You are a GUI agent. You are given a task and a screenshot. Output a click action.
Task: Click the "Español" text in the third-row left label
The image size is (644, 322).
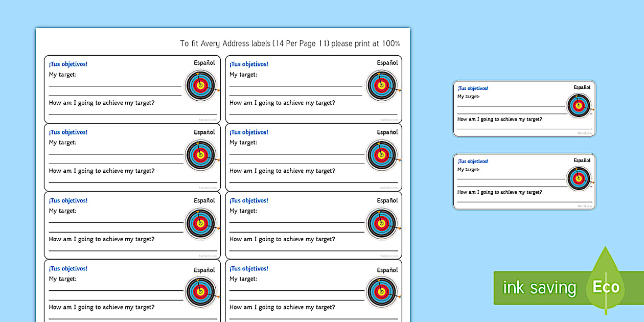point(204,200)
